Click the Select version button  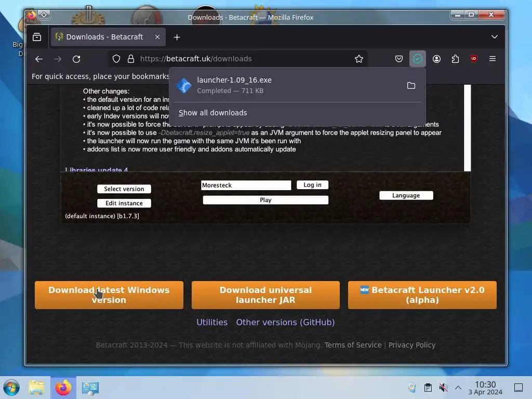(124, 189)
